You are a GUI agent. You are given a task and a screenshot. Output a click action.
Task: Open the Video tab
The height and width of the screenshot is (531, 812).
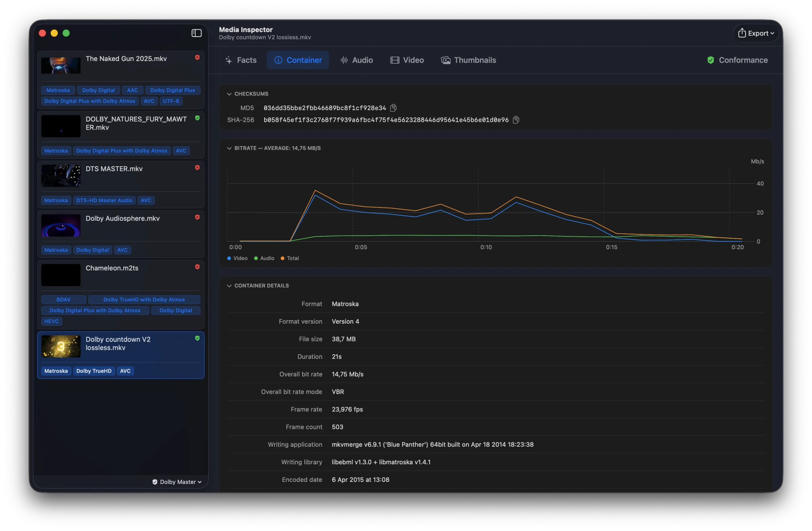[407, 60]
